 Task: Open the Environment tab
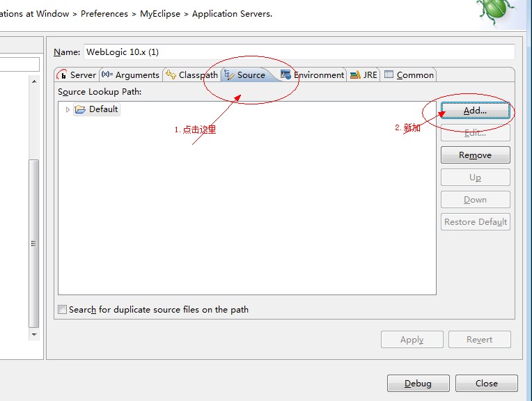pyautogui.click(x=313, y=75)
